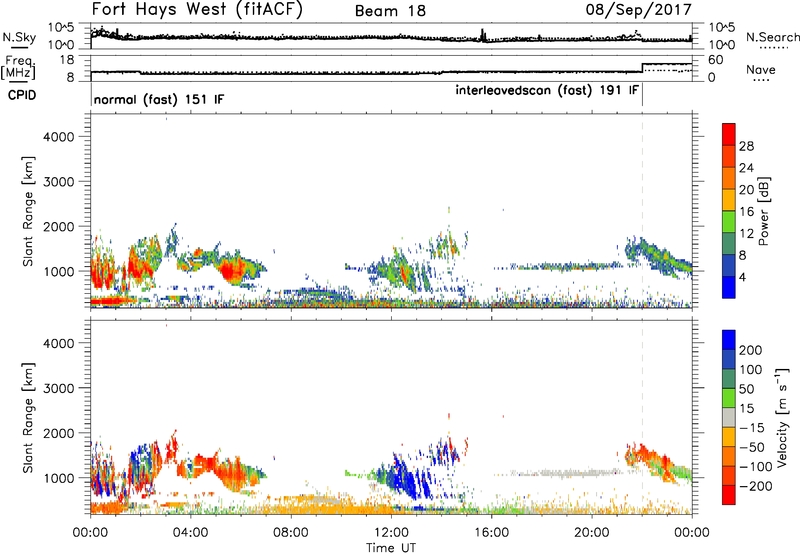800x554 pixels.
Task: Click the velocity panel 'Slant Range [km]' label
Action: [x=28, y=417]
